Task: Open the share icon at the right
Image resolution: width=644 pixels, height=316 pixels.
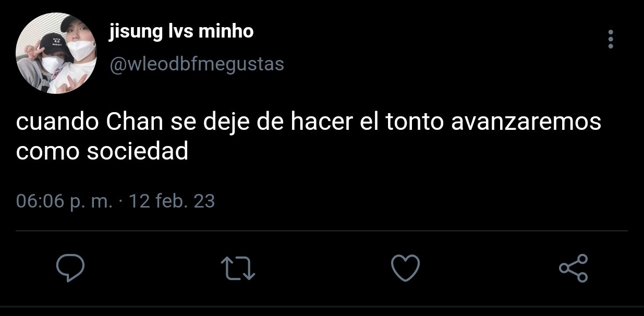Action: (574, 268)
